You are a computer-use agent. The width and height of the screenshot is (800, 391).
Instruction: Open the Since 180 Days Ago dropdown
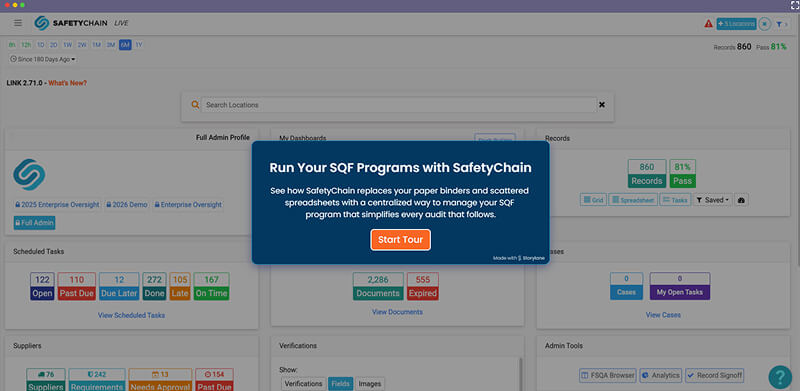pyautogui.click(x=43, y=59)
